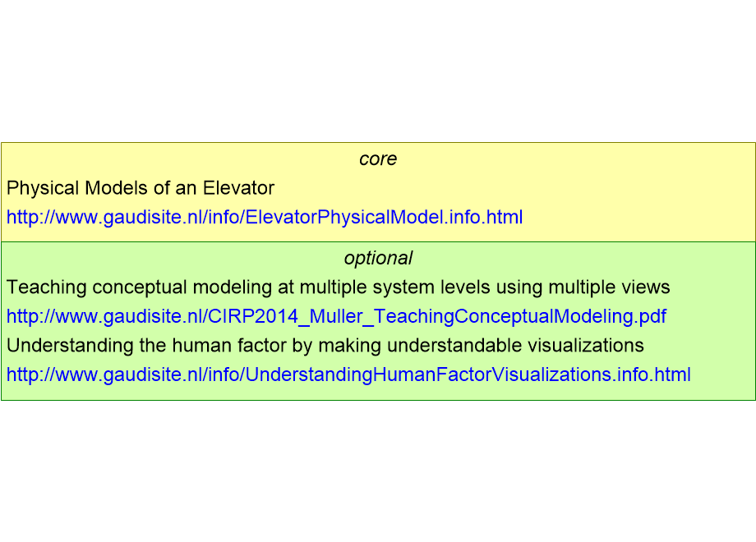Click the 'core' section heading
Screen dimensions: 756x542
[378, 159]
